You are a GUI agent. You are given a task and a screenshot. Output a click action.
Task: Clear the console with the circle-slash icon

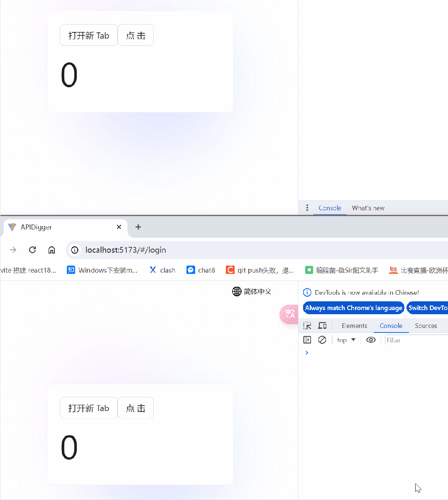322,340
